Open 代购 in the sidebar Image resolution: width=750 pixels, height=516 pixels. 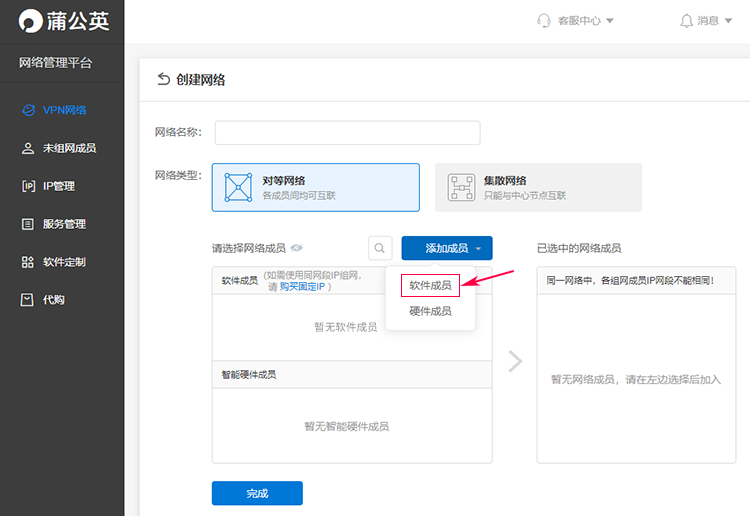tap(54, 300)
